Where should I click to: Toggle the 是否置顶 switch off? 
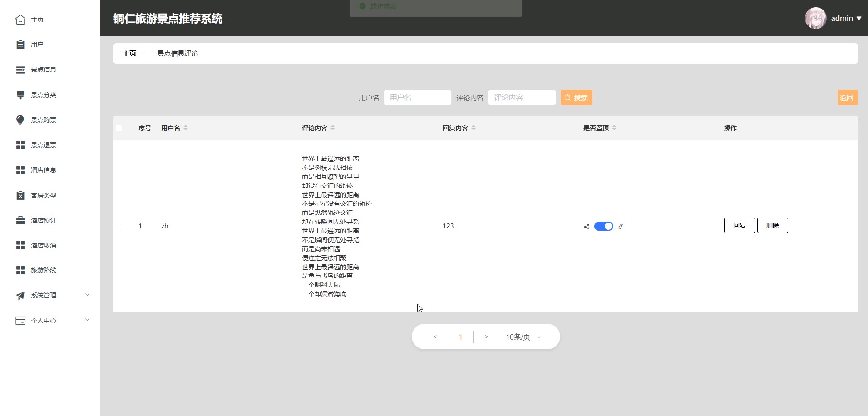click(603, 226)
